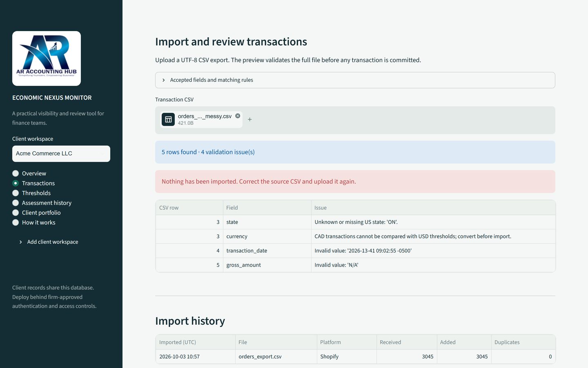Click the table file icon beside orders_..._messy.csv
The width and height of the screenshot is (588, 368).
point(168,119)
